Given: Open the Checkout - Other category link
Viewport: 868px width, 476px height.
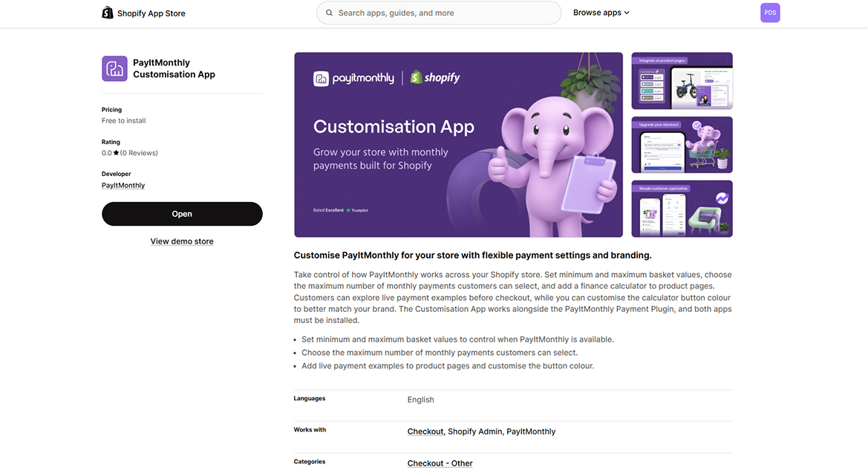Looking at the screenshot, I should click(x=440, y=463).
